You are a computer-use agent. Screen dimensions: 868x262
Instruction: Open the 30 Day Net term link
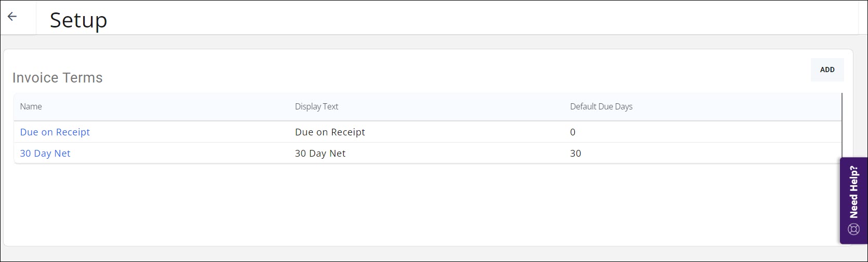coord(45,154)
